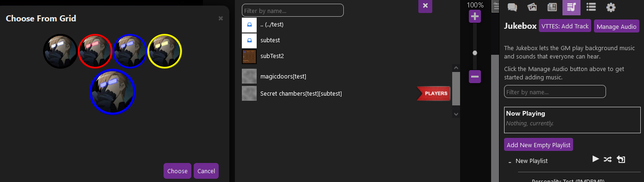The image size is (644, 182).
Task: Select the red-bordered token image
Action: (95, 51)
